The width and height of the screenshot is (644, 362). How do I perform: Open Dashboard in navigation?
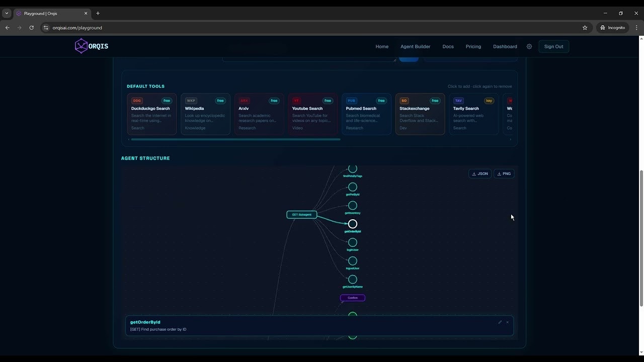tap(505, 46)
